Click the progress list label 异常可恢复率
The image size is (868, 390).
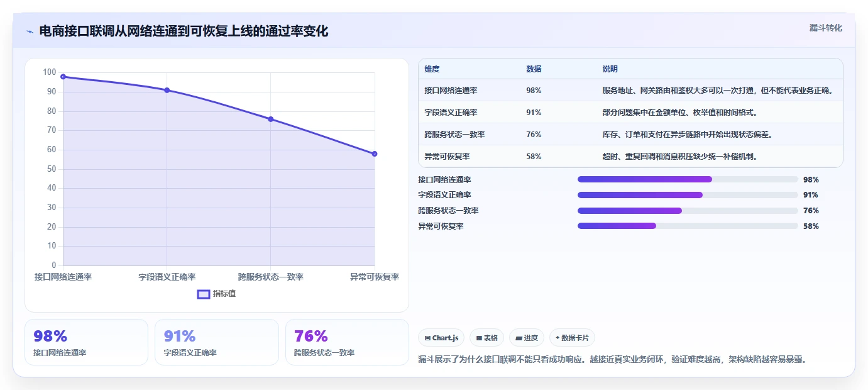pyautogui.click(x=441, y=226)
